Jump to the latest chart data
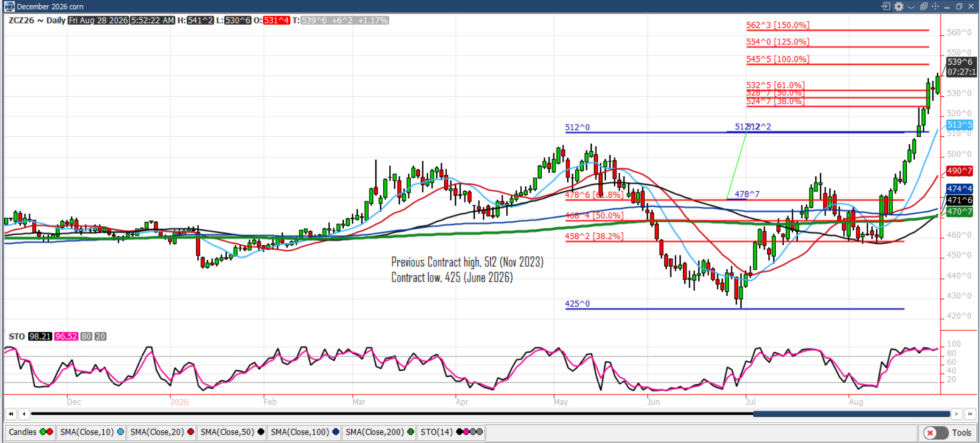Image resolution: width=980 pixels, height=443 pixels. 970,414
